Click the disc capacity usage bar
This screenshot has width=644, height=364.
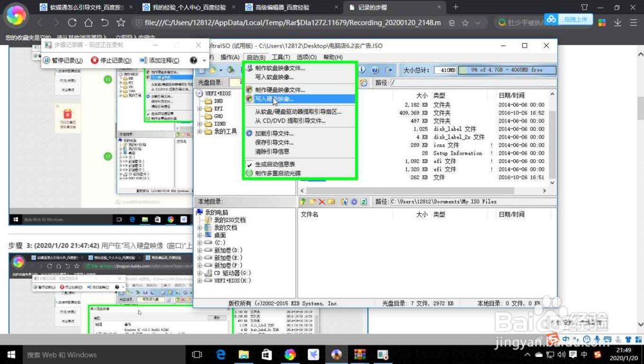[507, 70]
